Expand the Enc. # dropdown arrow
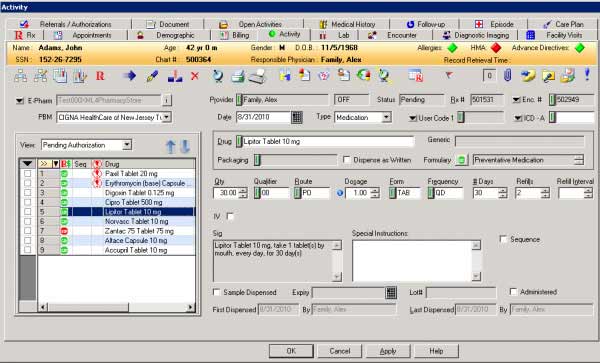 tap(516, 100)
